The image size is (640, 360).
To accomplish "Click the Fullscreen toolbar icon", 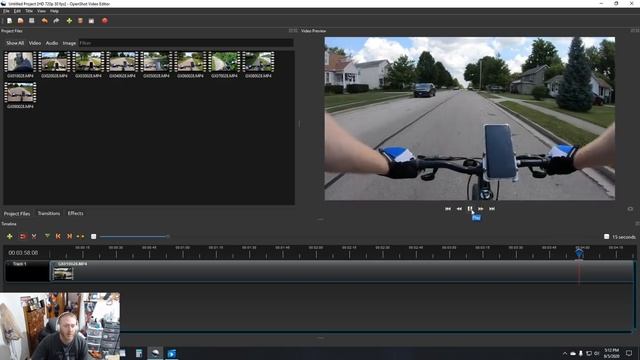I will click(x=91, y=20).
